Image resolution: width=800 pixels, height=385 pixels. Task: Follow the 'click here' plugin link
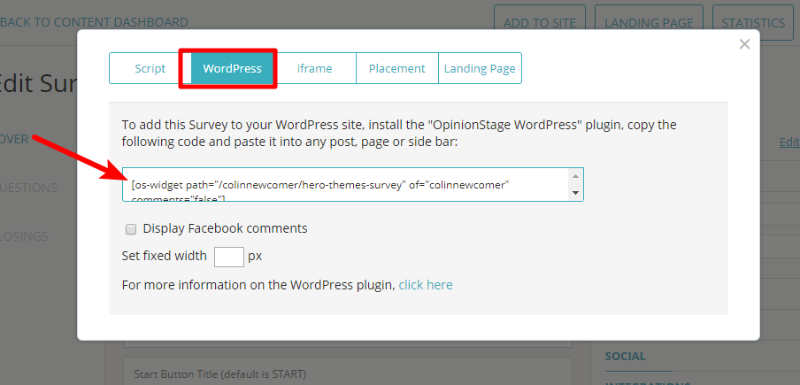(x=426, y=285)
